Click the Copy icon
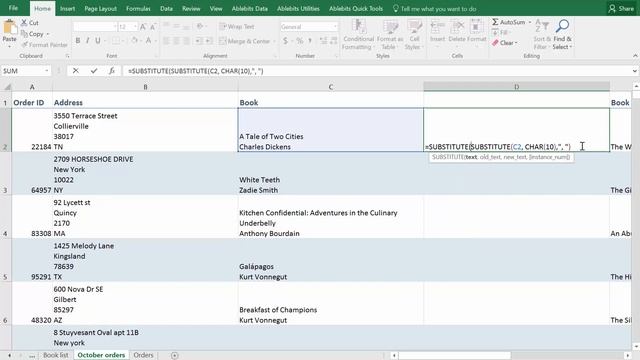640x360 pixels. coord(24,34)
